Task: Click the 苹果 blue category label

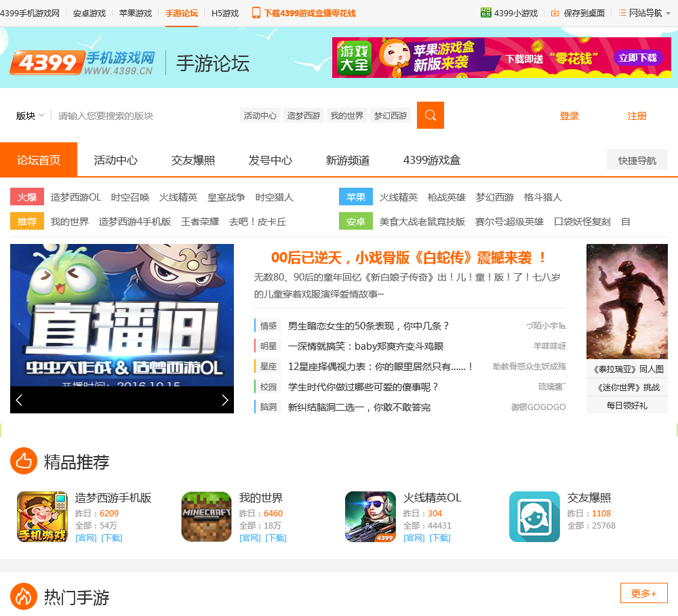Action: (x=356, y=197)
